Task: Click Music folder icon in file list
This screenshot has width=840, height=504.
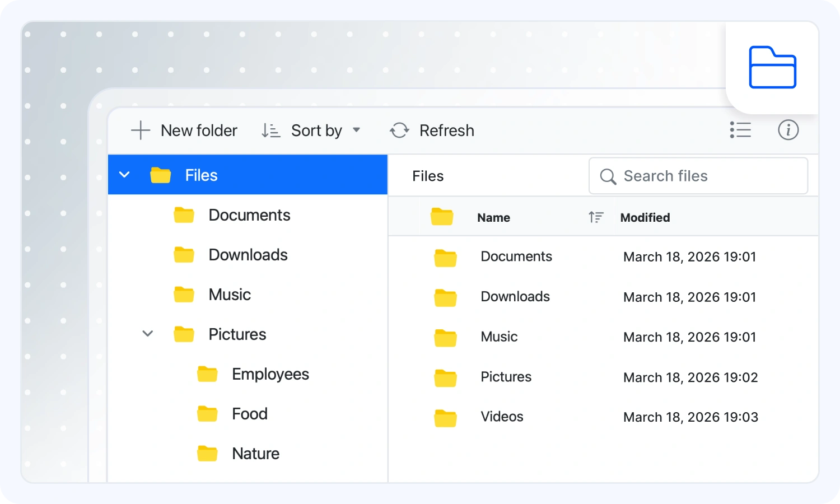Action: 445,338
